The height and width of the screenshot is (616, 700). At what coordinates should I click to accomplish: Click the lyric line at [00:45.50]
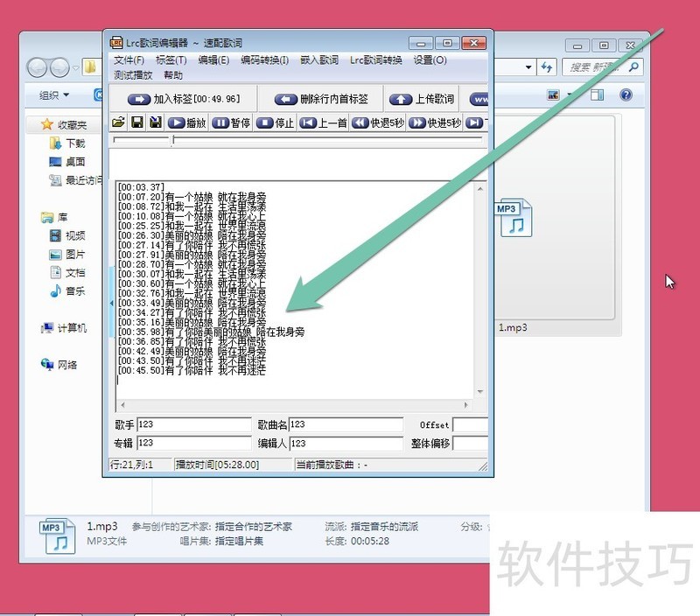[x=192, y=370]
